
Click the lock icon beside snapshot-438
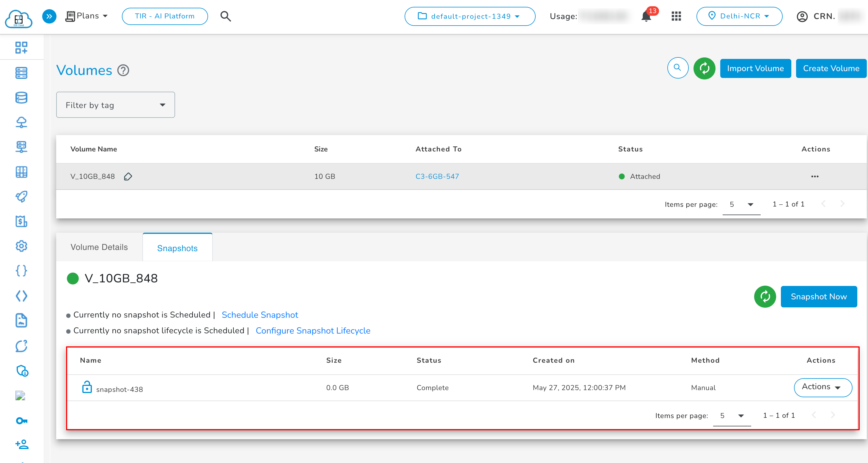click(87, 387)
